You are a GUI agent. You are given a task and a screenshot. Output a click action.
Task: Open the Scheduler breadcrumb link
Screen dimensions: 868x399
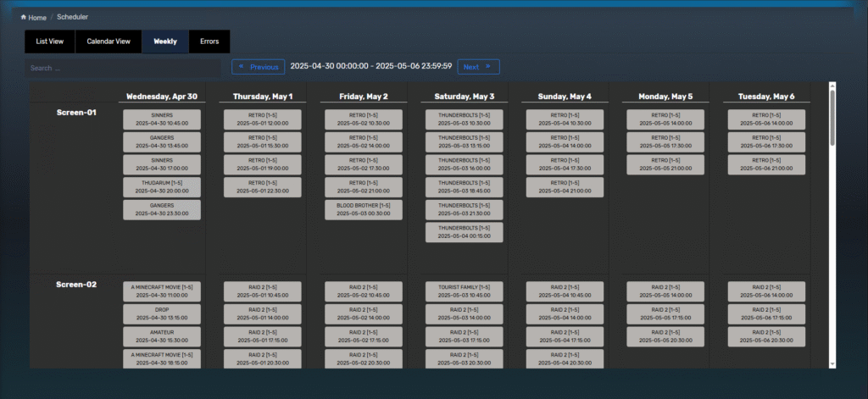click(72, 17)
